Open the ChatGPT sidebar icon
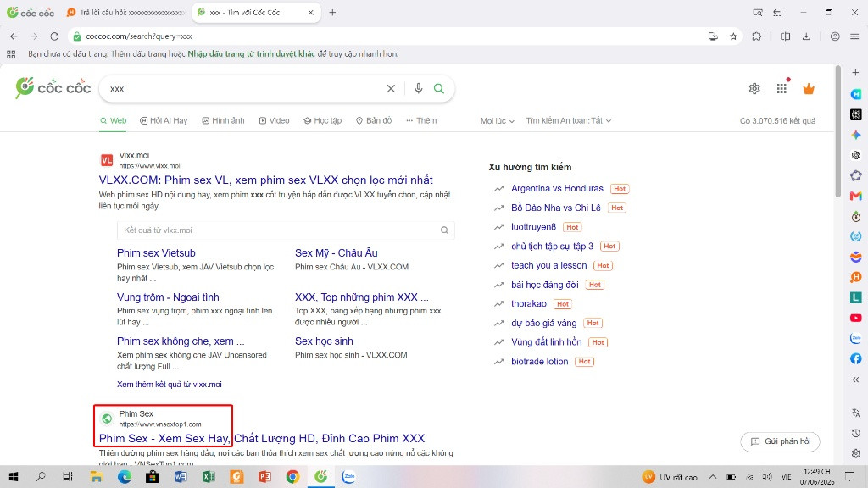The image size is (868, 488). pyautogui.click(x=856, y=156)
